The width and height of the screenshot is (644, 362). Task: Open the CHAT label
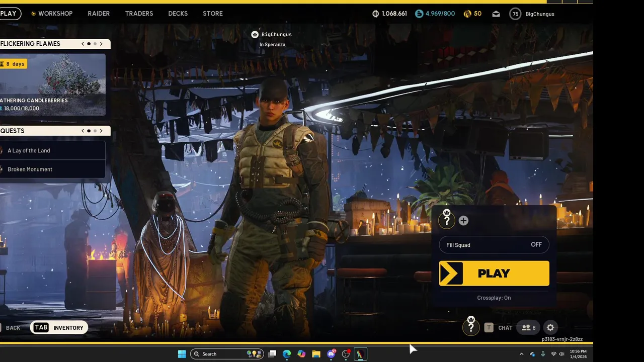click(505, 328)
